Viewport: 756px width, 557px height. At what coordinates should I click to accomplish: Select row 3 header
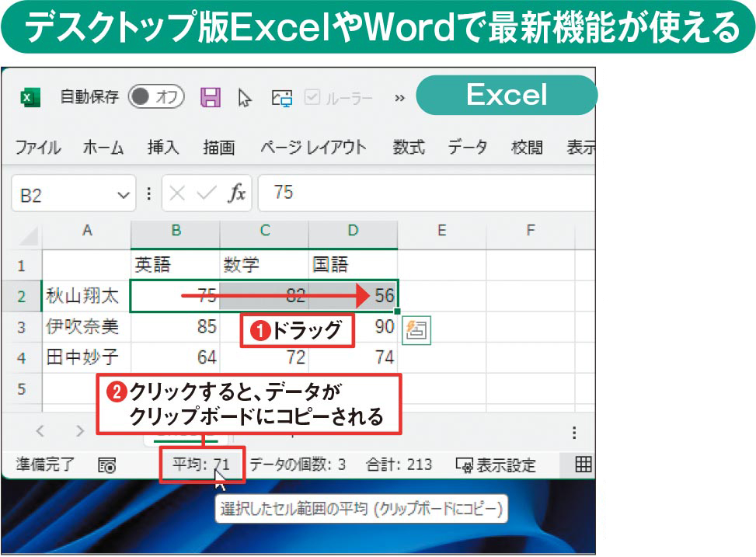21,327
